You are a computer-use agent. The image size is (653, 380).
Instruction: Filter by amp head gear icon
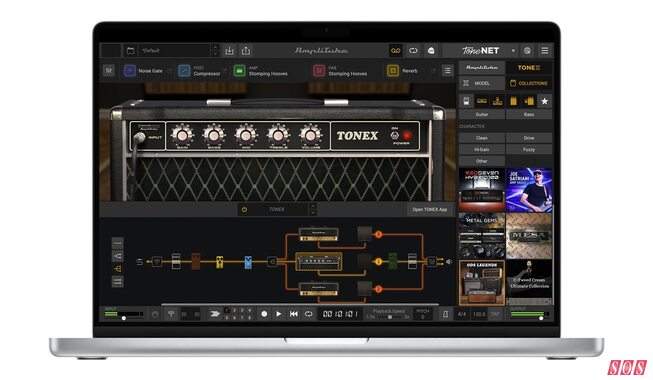click(482, 101)
